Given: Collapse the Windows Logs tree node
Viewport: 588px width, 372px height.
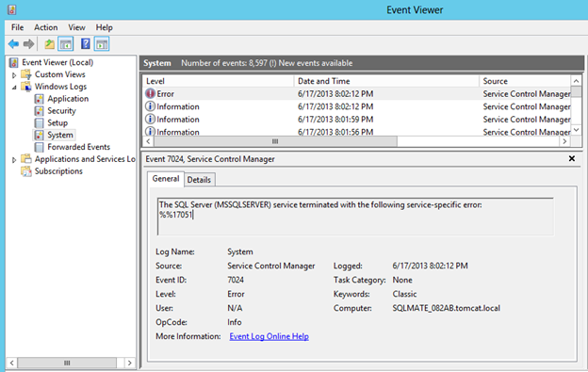Looking at the screenshot, I should [x=14, y=88].
